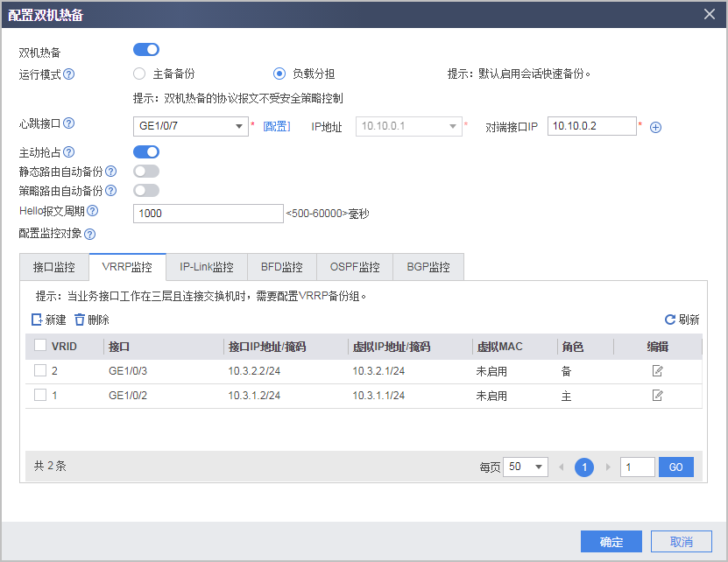Click page number 1 button
The height and width of the screenshot is (562, 728).
point(584,467)
